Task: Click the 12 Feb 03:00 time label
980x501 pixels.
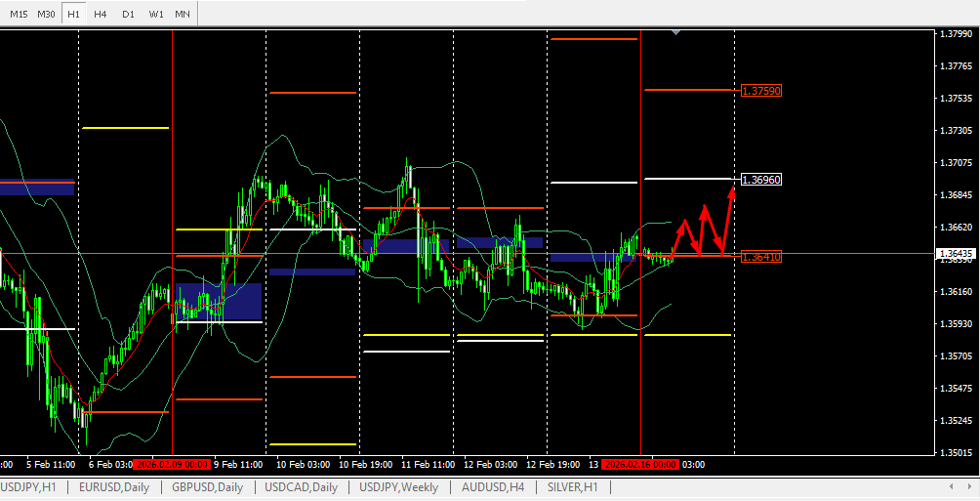Action: pyautogui.click(x=491, y=465)
